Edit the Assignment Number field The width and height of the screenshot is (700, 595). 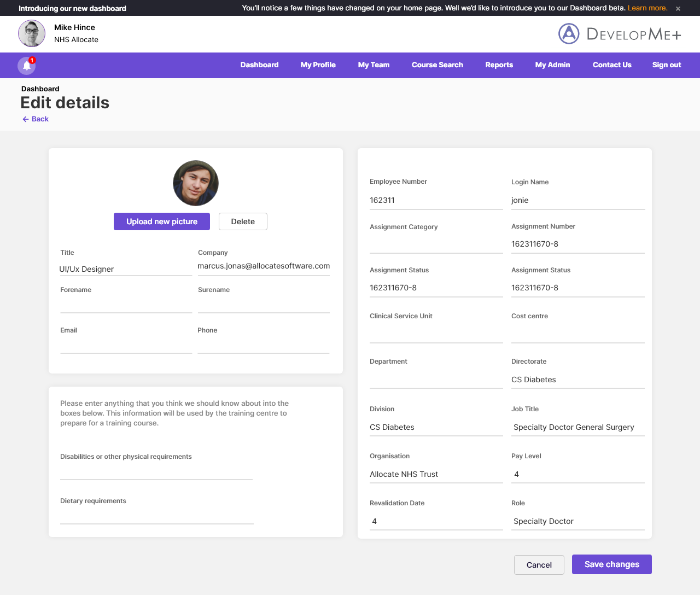click(x=578, y=244)
